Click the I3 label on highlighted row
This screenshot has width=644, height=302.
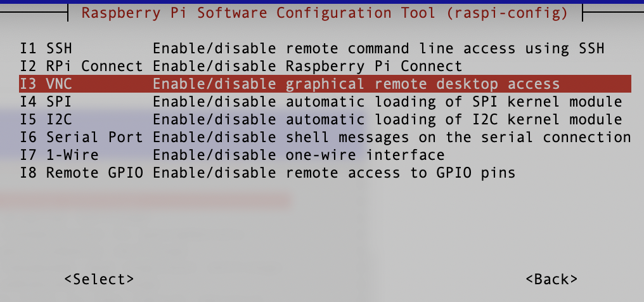[29, 84]
